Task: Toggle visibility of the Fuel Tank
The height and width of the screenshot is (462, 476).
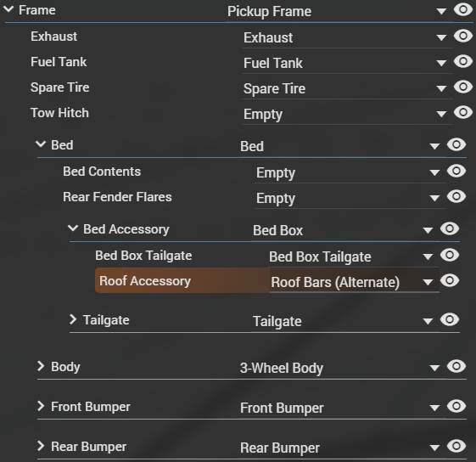Action: [463, 61]
